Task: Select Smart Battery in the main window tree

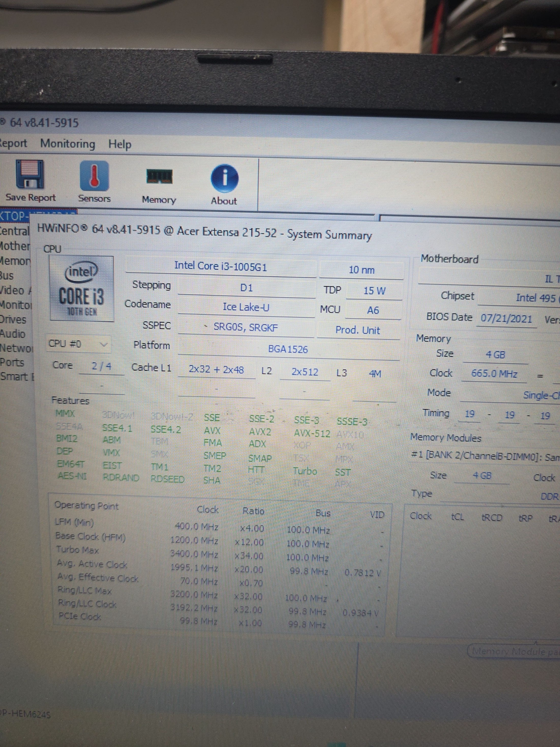Action: (x=17, y=376)
